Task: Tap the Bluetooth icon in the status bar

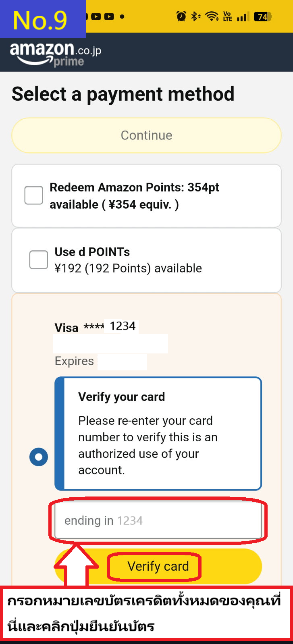Action: coord(195,17)
